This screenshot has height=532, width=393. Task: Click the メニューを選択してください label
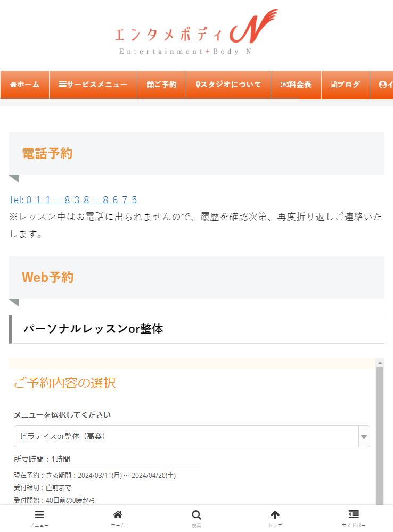pyautogui.click(x=62, y=415)
